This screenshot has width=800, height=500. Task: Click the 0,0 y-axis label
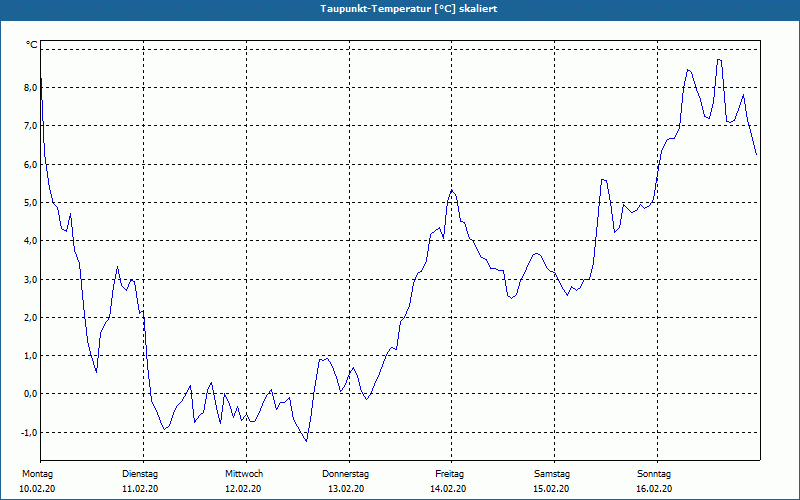pos(31,394)
